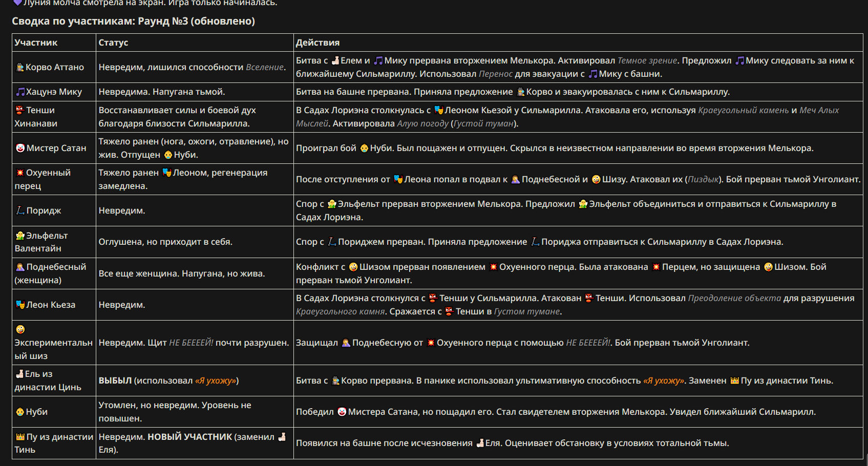
Task: Click the status Утомлен, но невредим
Action: pyautogui.click(x=149, y=405)
